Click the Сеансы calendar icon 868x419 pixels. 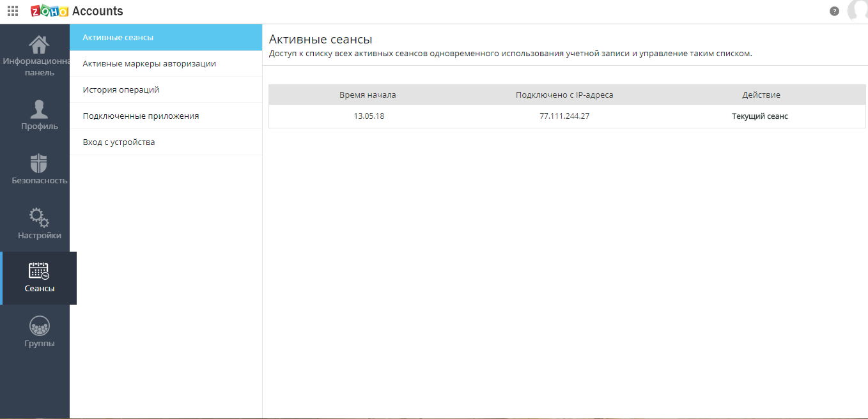click(39, 271)
